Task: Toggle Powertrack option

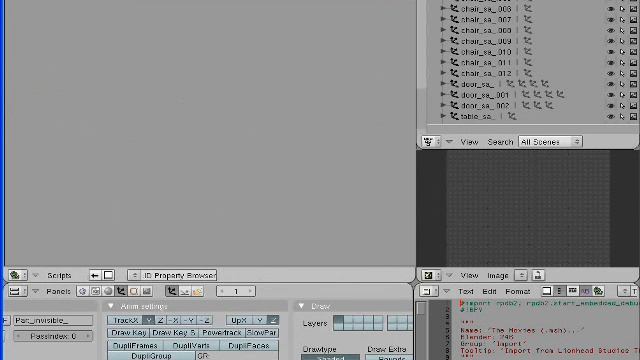Action: pos(222,333)
